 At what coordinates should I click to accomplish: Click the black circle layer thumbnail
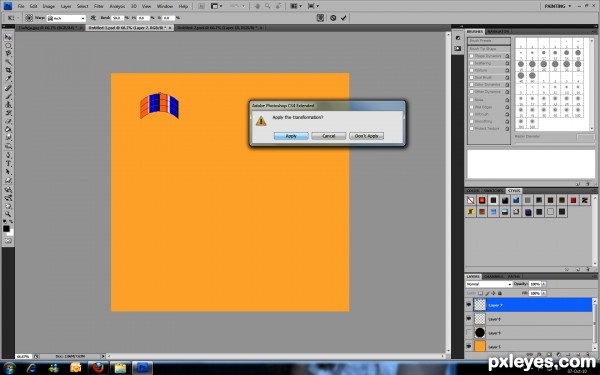(480, 333)
